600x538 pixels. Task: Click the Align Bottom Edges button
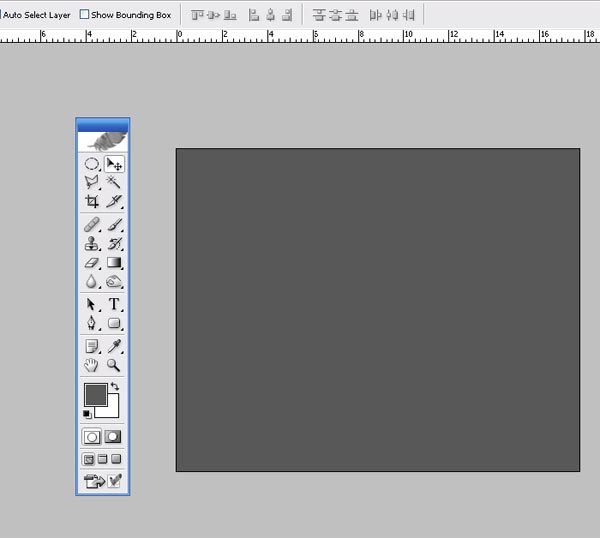(x=230, y=15)
